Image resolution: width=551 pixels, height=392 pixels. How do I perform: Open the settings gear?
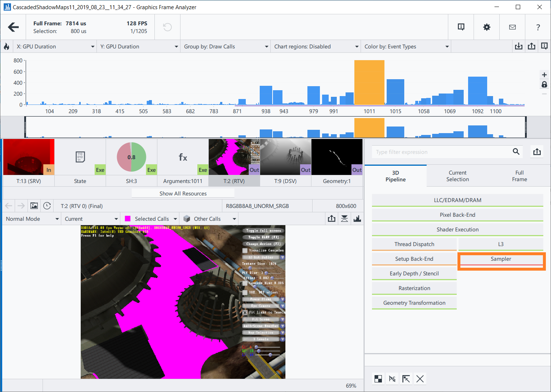pyautogui.click(x=486, y=27)
